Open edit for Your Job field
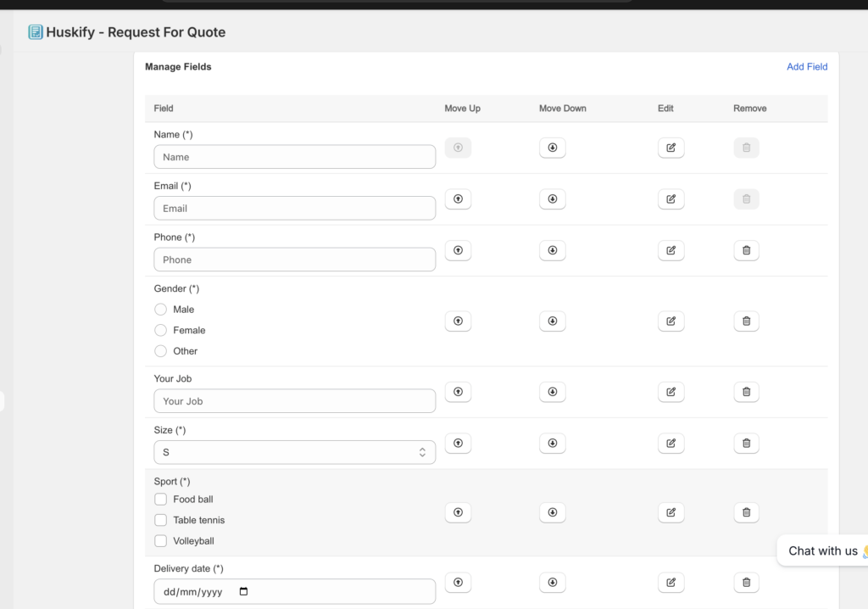 670,392
